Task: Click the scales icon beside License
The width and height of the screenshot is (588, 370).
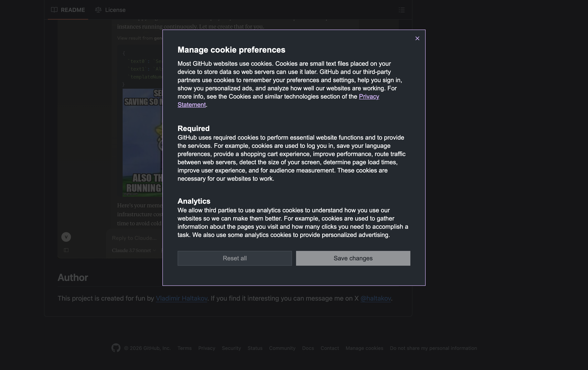Action: pos(98,10)
